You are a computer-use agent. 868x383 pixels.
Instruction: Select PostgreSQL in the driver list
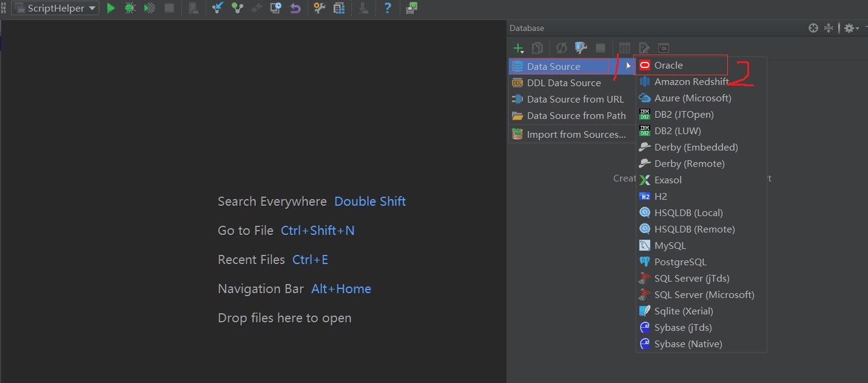click(681, 262)
